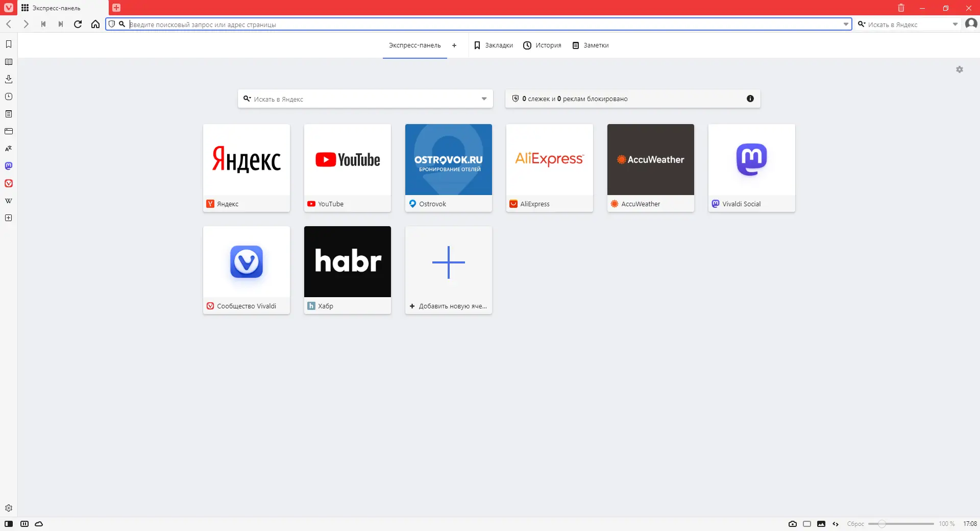Open a new tab
Image resolution: width=980 pixels, height=531 pixels.
pyautogui.click(x=116, y=8)
